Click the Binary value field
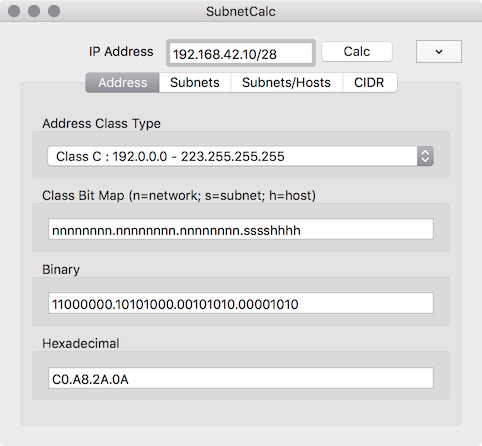This screenshot has height=446, width=482. 241,303
